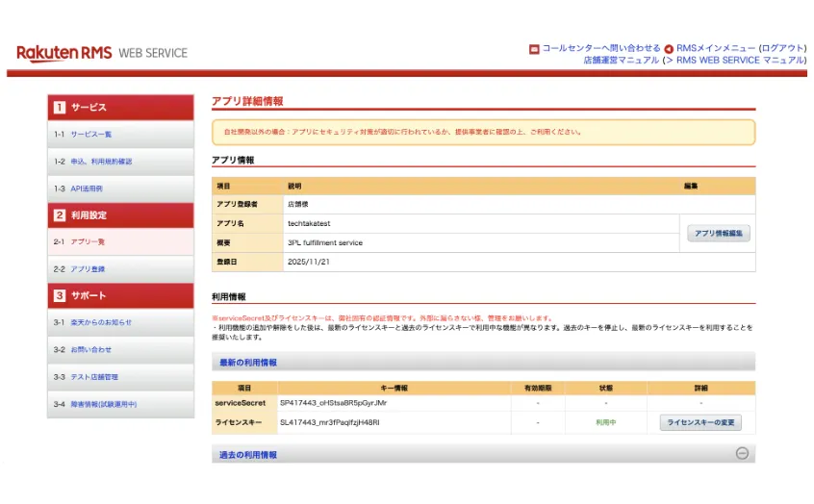Click the 説明 column header
Image resolution: width=814 pixels, height=504 pixels.
pyautogui.click(x=294, y=186)
